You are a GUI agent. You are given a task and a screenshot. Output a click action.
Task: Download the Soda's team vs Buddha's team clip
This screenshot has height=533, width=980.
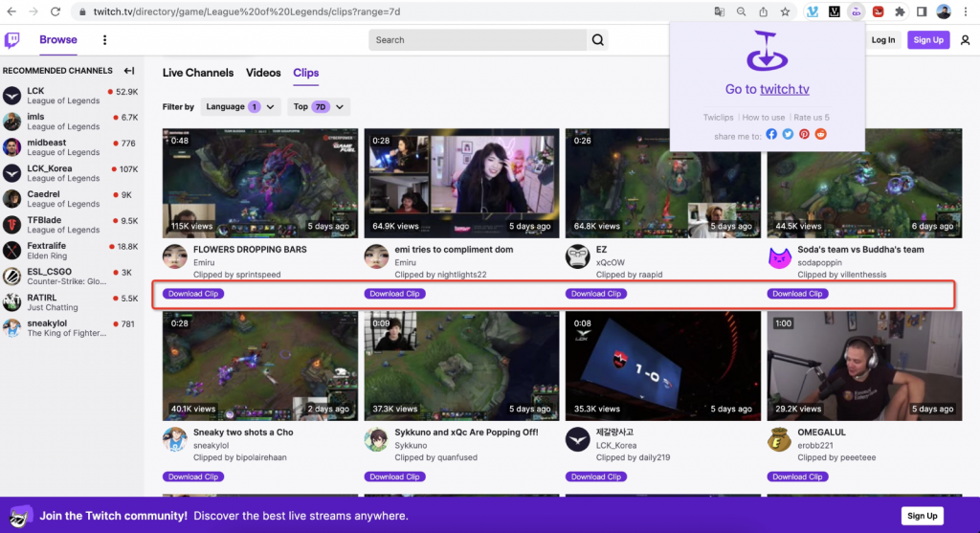(x=797, y=294)
